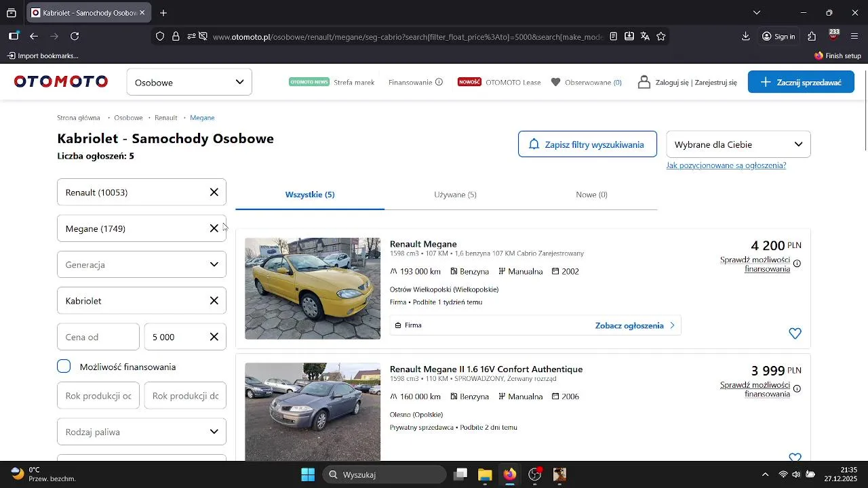Clear the Renault make filter

tap(214, 192)
